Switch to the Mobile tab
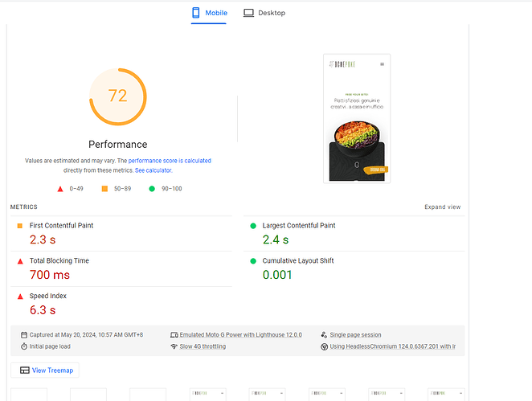The height and width of the screenshot is (401, 532). [x=209, y=13]
